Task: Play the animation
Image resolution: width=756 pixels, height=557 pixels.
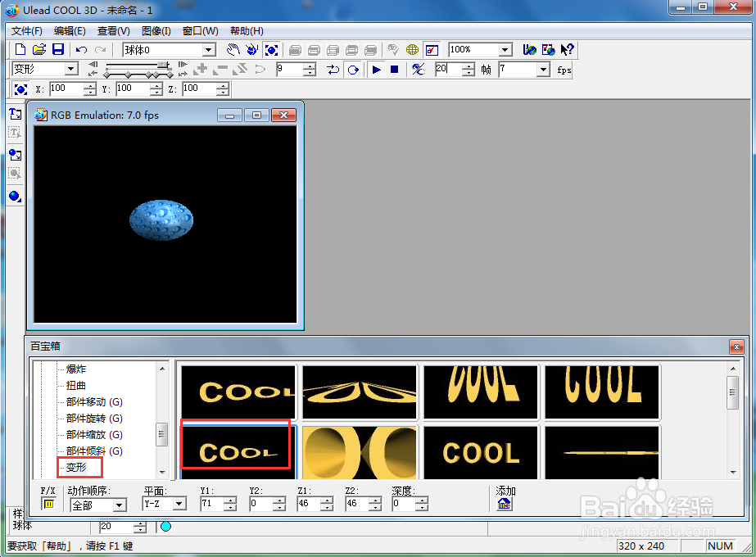Action: (x=377, y=70)
